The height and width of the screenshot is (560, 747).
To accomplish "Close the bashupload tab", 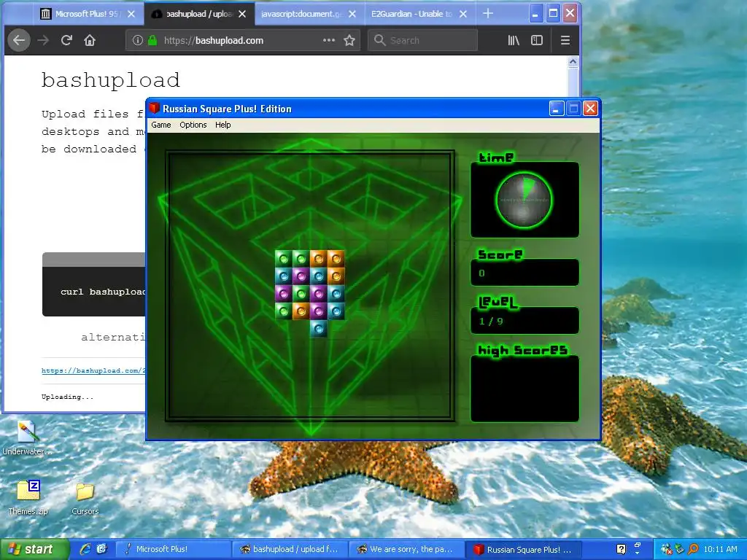I will pos(242,14).
